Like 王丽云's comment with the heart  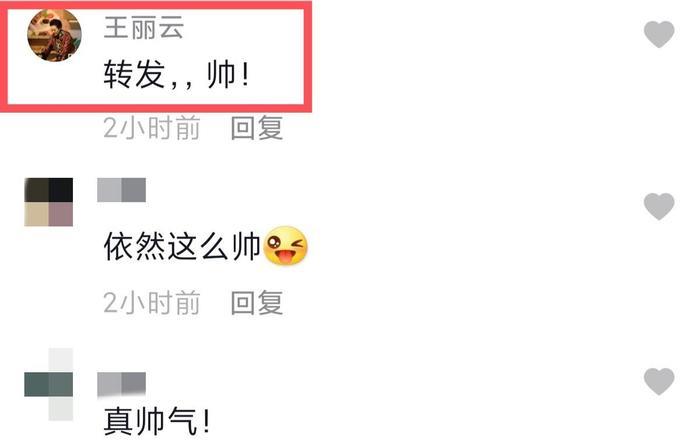(659, 34)
